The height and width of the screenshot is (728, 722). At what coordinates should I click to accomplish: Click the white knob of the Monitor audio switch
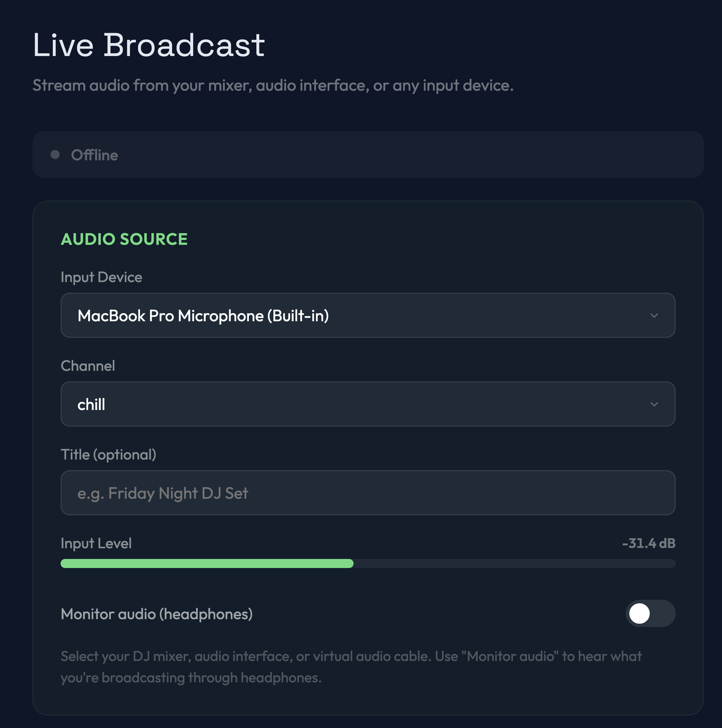coord(640,613)
